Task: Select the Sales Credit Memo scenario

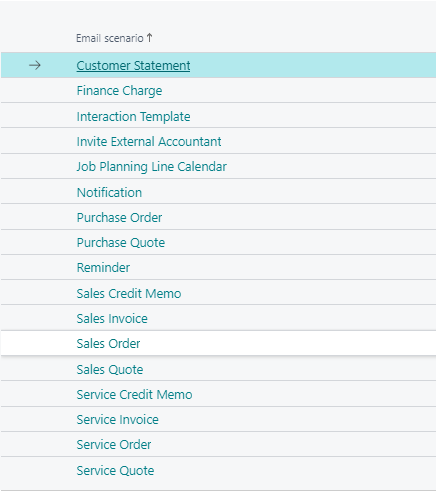Action: pos(129,294)
